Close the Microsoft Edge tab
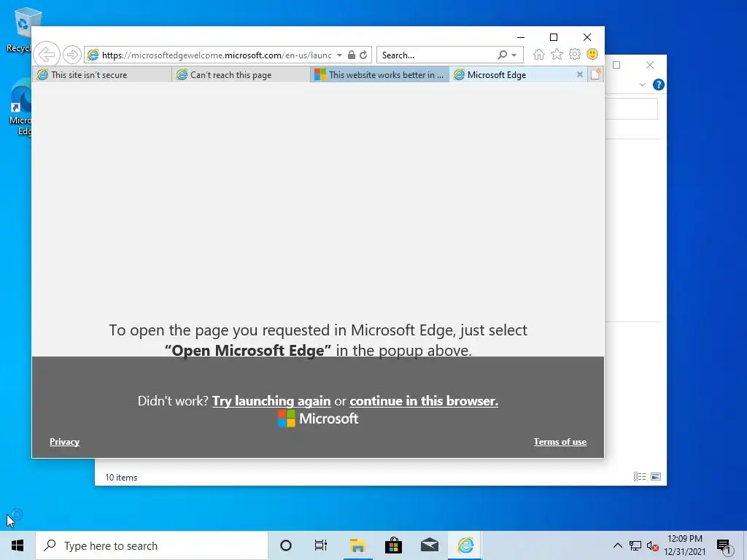 click(579, 74)
